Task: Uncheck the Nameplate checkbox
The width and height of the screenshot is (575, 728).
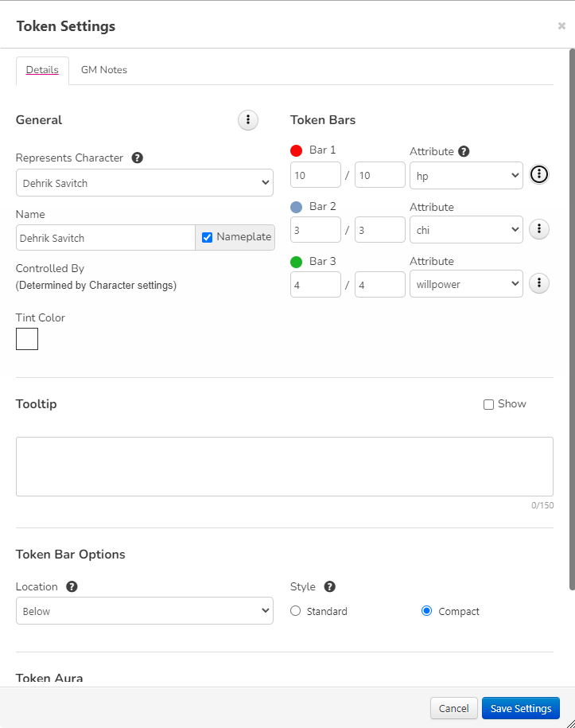Action: click(x=208, y=237)
